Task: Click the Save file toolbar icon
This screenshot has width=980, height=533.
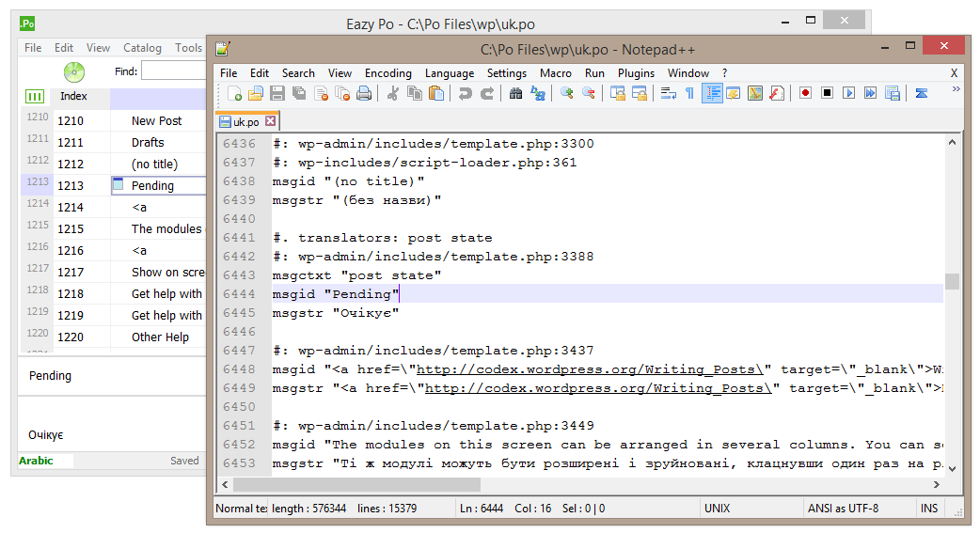Action: point(277,93)
